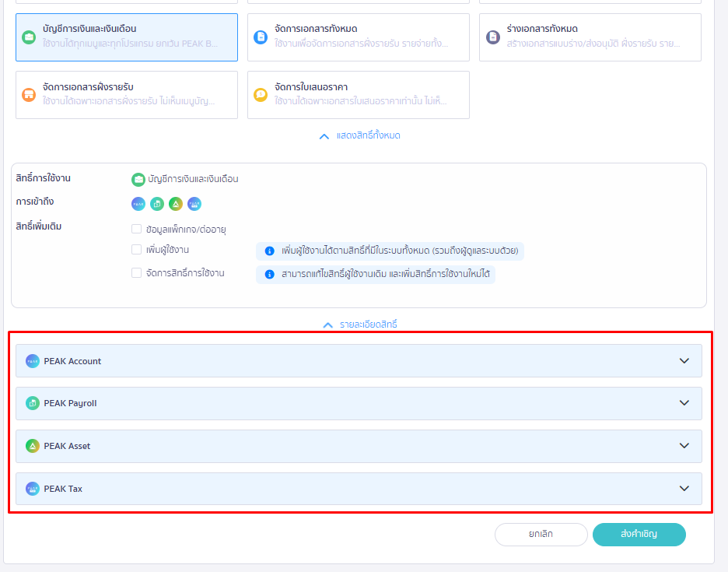Open the PEAK Tax section chevron

pos(684,489)
